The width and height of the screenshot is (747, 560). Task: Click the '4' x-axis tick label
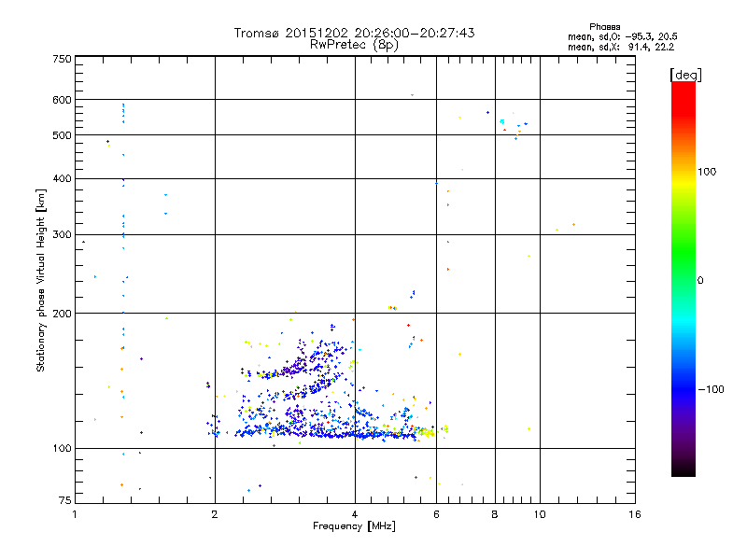pos(355,514)
